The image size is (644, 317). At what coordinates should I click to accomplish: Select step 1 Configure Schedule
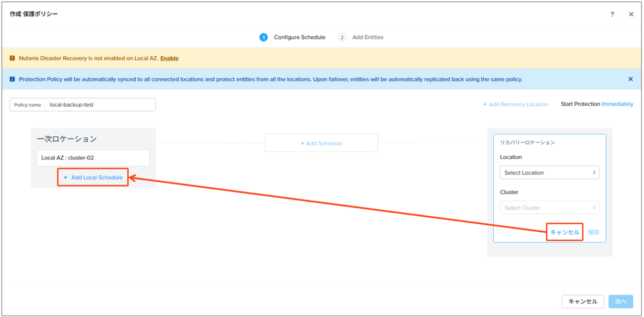pos(292,38)
